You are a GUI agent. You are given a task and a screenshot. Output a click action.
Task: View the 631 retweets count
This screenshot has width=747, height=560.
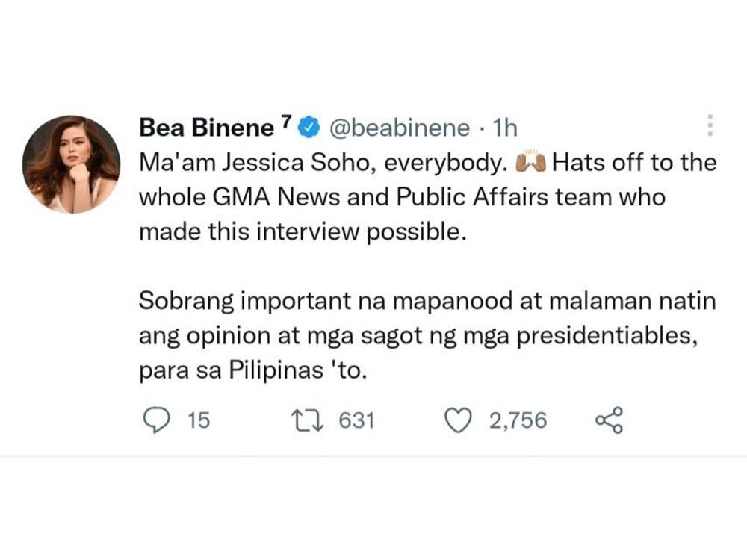(x=354, y=420)
